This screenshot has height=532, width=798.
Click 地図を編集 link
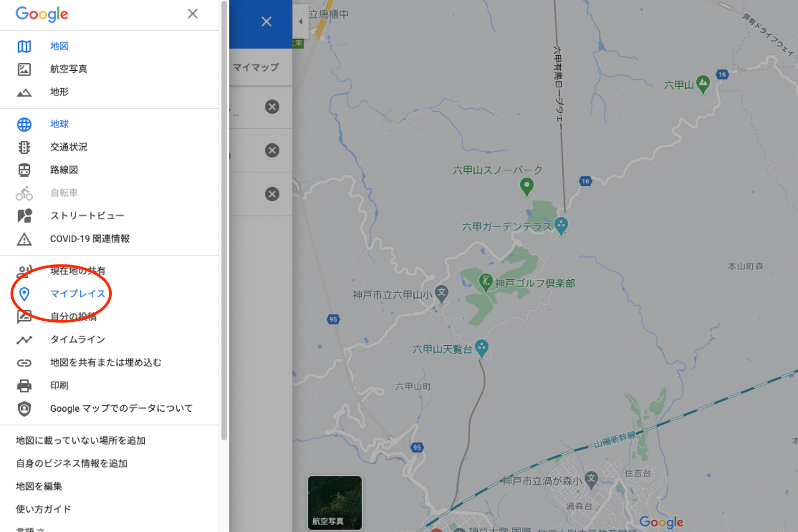pyautogui.click(x=39, y=486)
